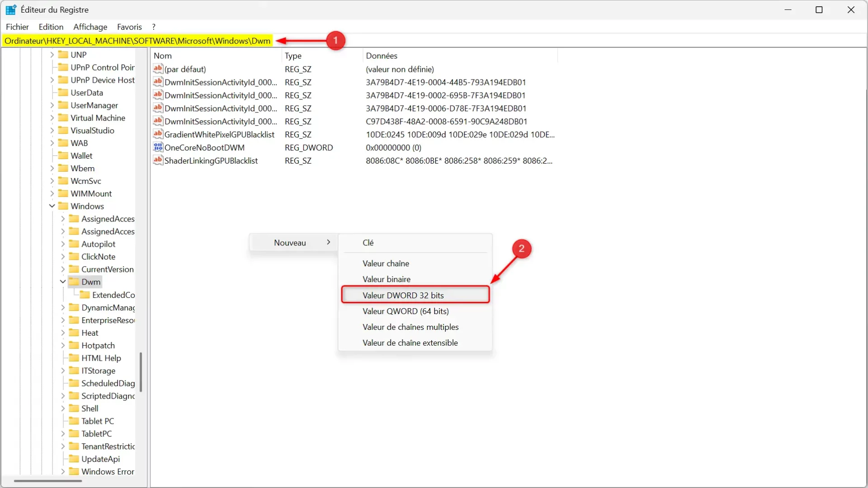Choose Valeur chaîne from submenu

coord(415,263)
